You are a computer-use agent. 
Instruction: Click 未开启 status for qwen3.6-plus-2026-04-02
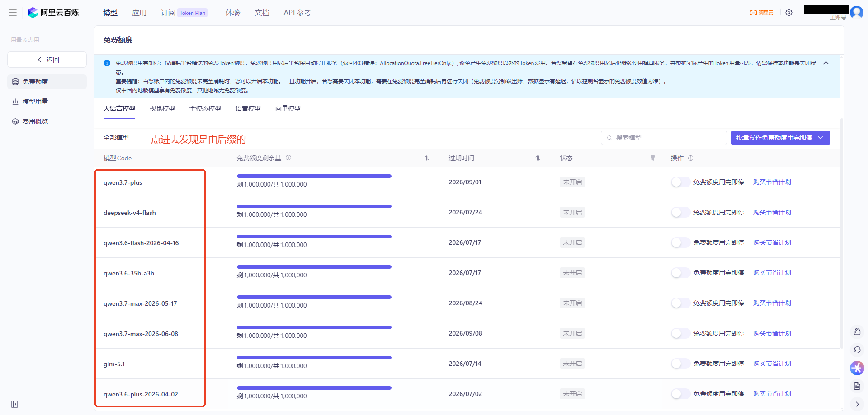[x=572, y=394]
